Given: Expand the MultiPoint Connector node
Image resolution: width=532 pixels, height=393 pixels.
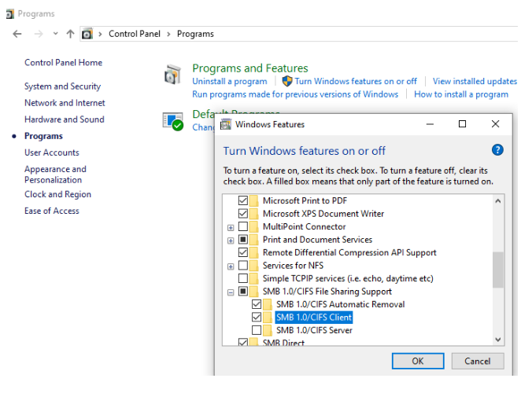Looking at the screenshot, I should pos(231,228).
